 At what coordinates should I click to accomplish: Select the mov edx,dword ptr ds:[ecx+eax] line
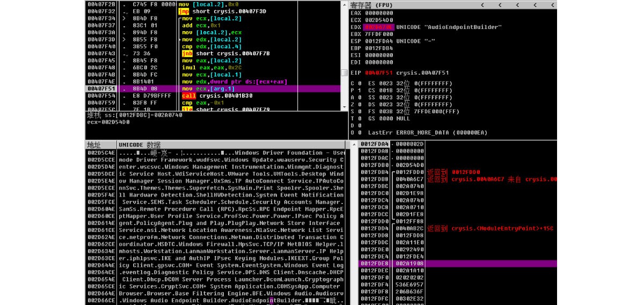coord(235,82)
